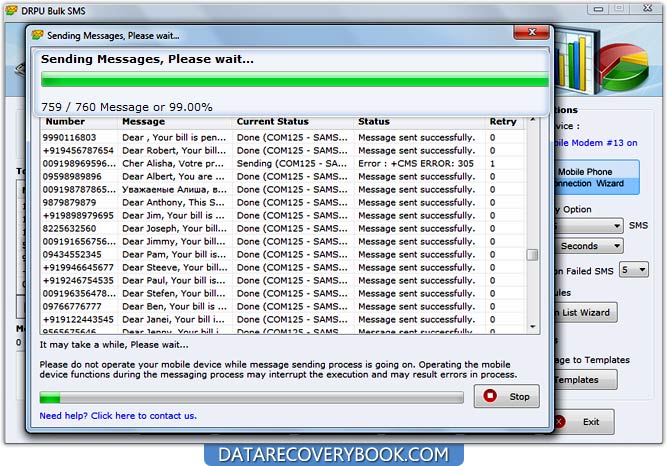
Task: Click the 'Mobile Modem #13 on' device text
Action: tap(596, 143)
